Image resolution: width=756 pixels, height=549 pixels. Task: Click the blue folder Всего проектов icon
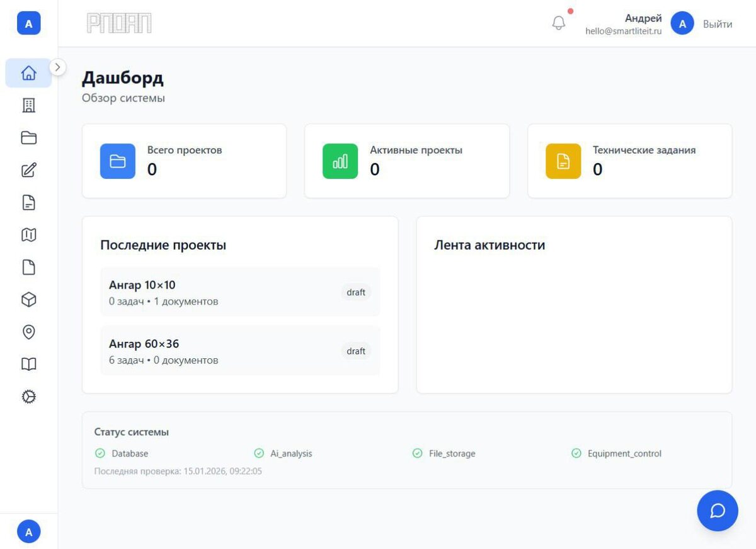(118, 161)
